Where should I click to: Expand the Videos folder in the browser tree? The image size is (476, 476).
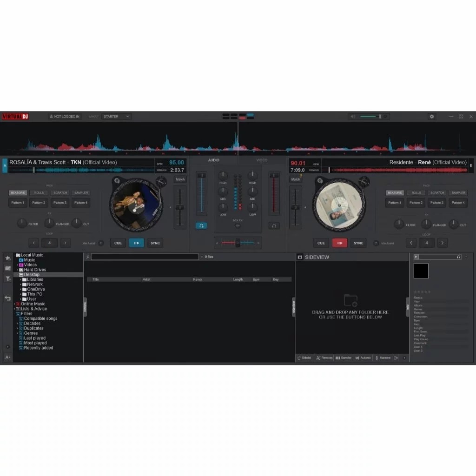click(x=18, y=265)
